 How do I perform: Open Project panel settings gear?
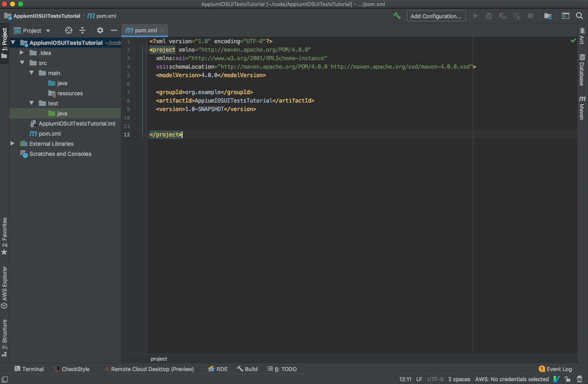[x=100, y=30]
